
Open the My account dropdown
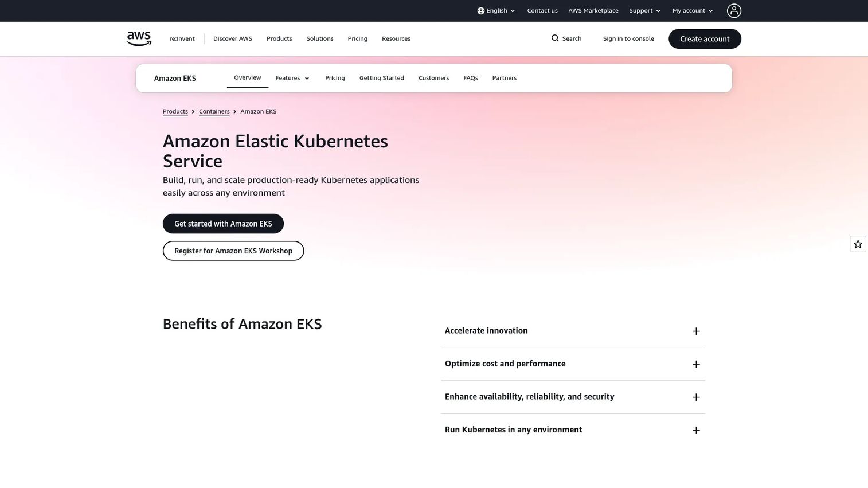[x=693, y=11]
